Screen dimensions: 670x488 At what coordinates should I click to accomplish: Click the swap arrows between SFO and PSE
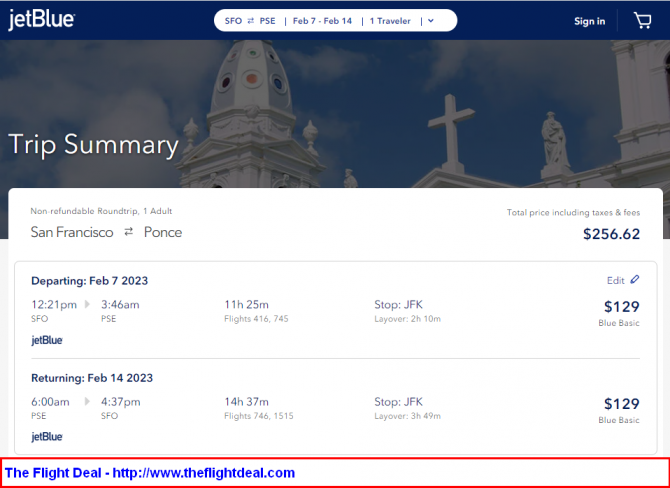(x=250, y=21)
